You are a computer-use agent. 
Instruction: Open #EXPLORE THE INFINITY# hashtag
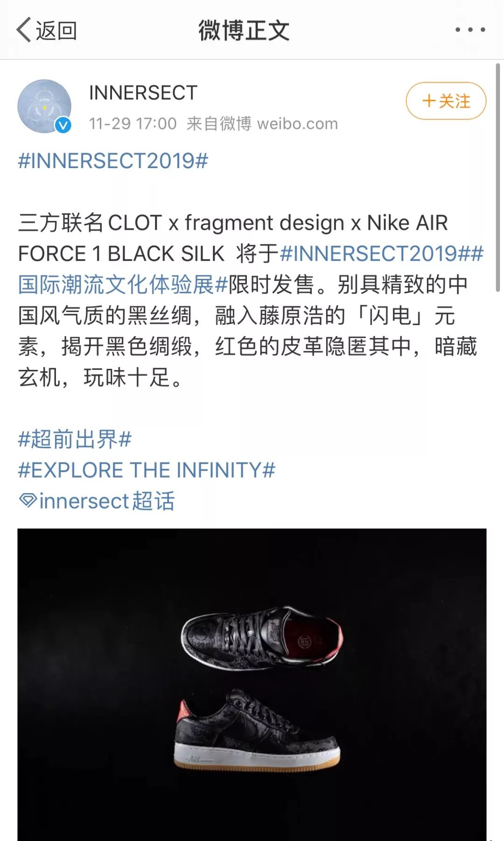[147, 470]
